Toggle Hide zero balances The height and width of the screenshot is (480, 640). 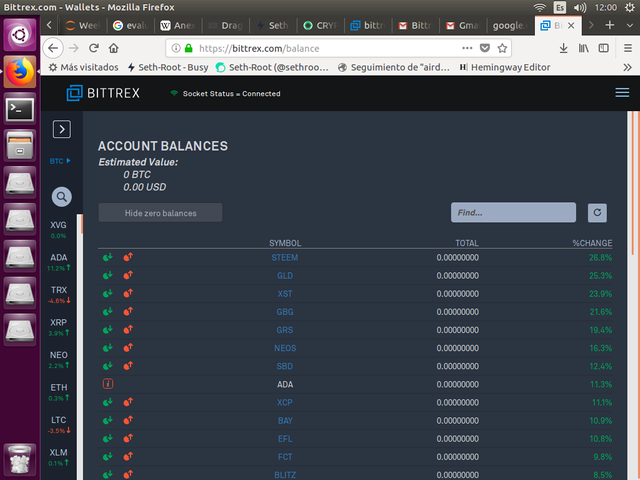(x=160, y=213)
